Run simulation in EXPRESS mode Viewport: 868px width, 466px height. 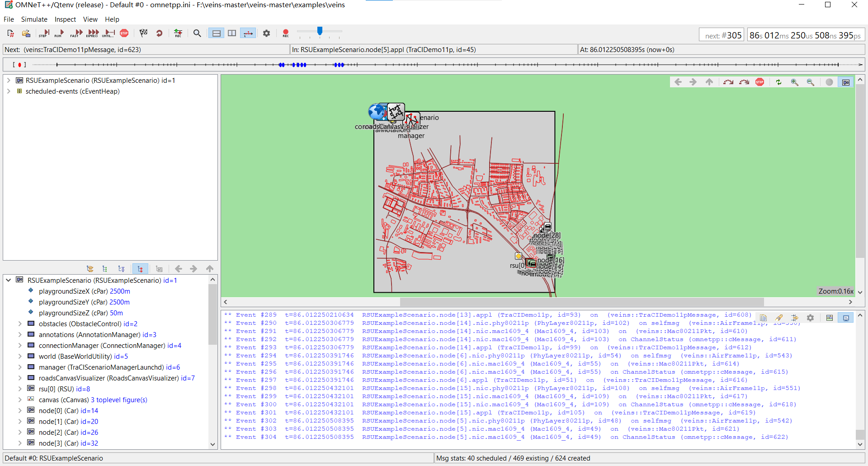[93, 33]
